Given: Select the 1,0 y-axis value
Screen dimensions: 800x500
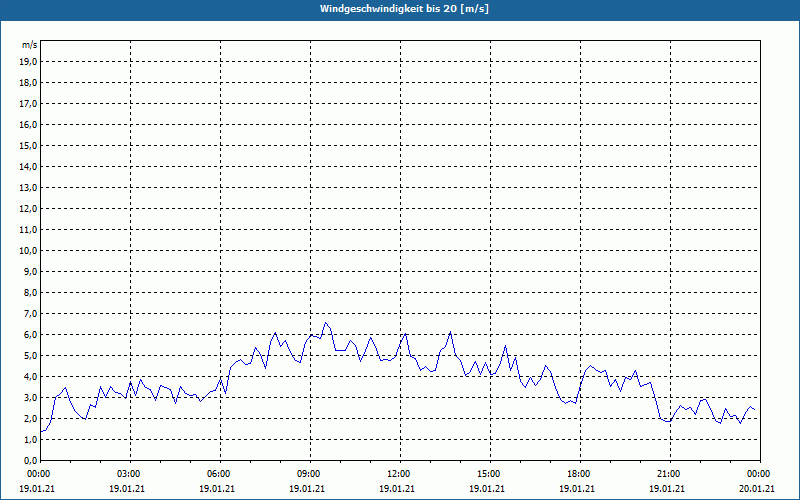Looking at the screenshot, I should [30, 439].
